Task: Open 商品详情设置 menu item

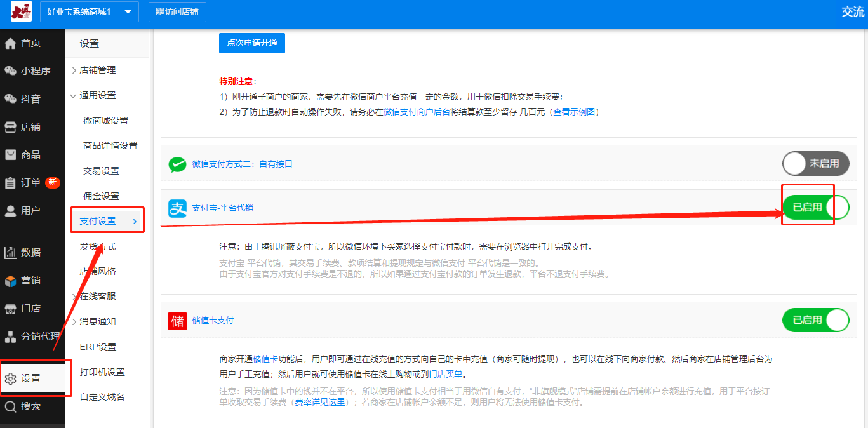Action: [x=110, y=145]
